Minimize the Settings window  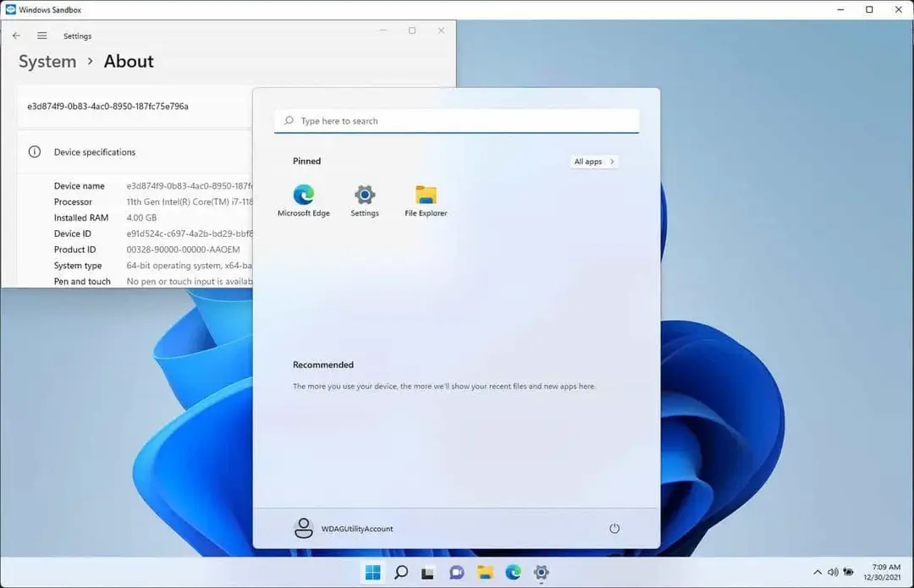(x=383, y=30)
